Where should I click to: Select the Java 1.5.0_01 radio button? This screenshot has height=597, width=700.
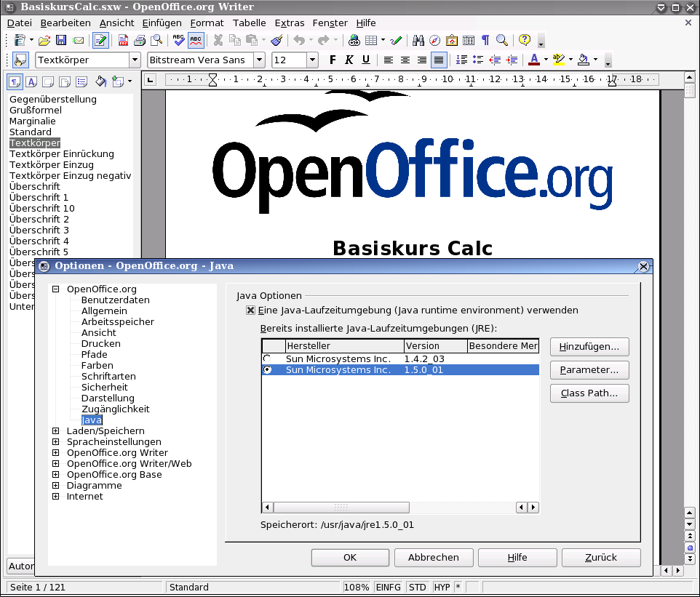(268, 370)
